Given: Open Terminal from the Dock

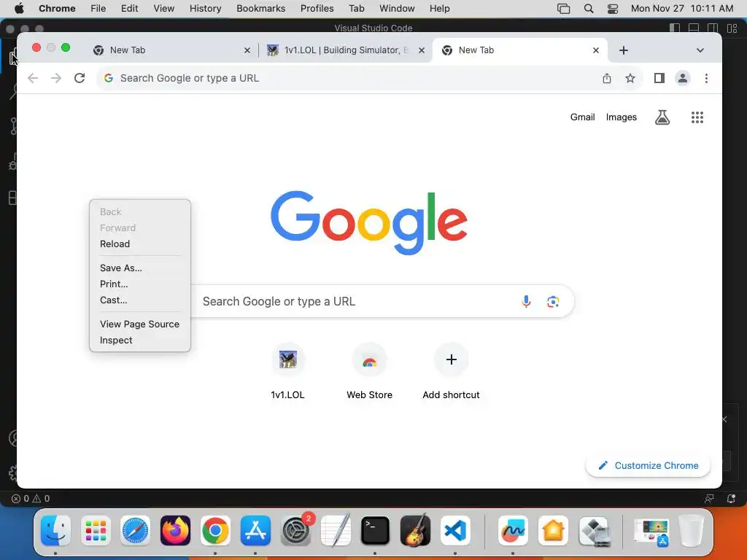Looking at the screenshot, I should pos(376,531).
